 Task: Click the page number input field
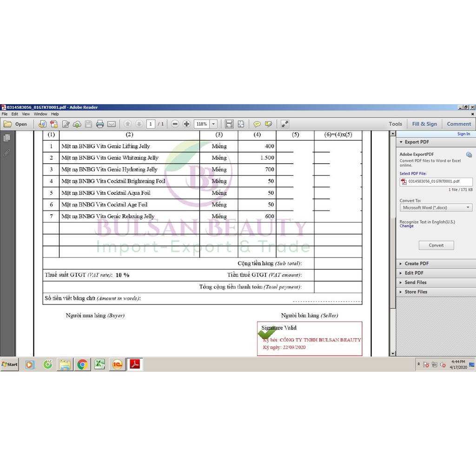(151, 124)
